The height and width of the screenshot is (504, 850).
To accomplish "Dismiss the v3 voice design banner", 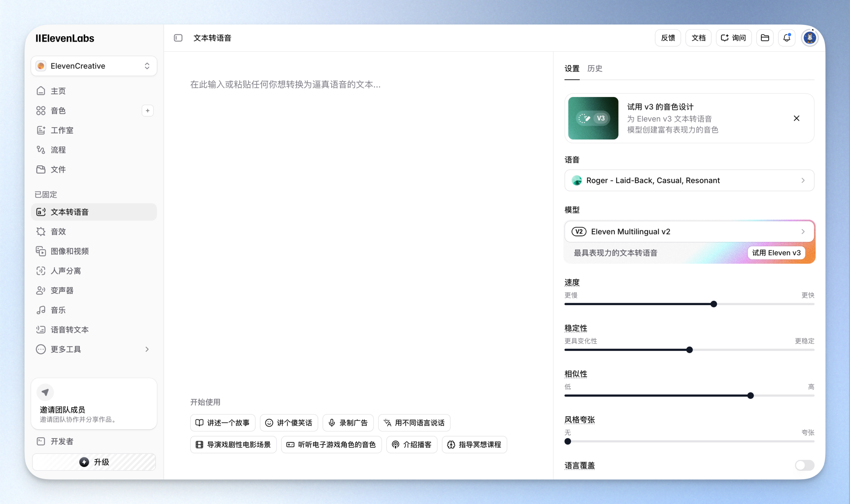I will click(x=796, y=118).
